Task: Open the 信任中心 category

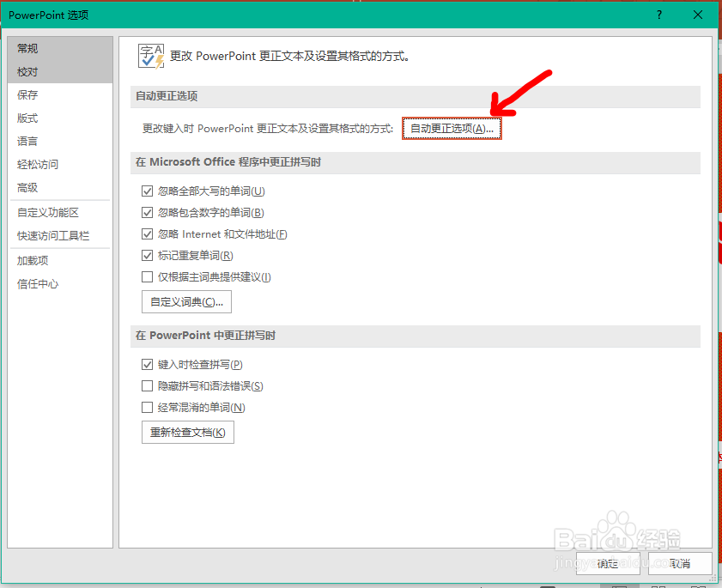Action: (60, 284)
